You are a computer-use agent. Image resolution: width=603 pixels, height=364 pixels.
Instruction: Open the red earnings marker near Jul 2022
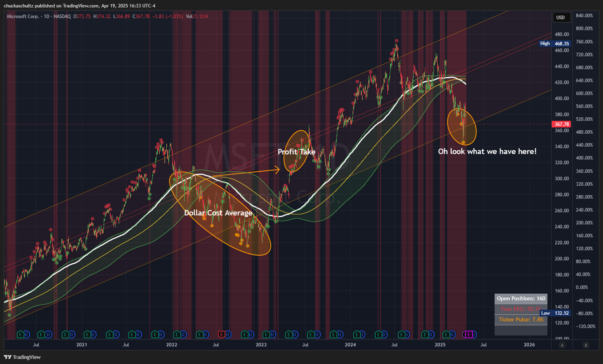221,334
